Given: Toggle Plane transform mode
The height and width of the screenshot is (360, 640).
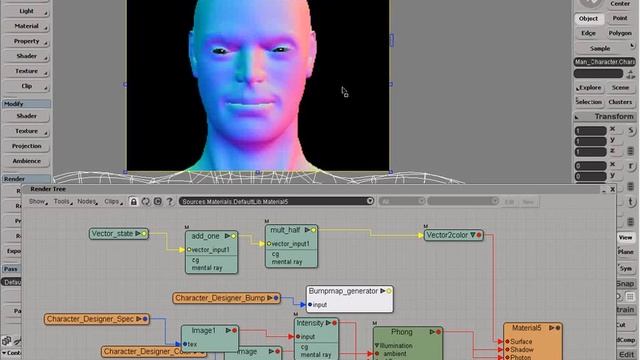Looking at the screenshot, I should pyautogui.click(x=625, y=252).
